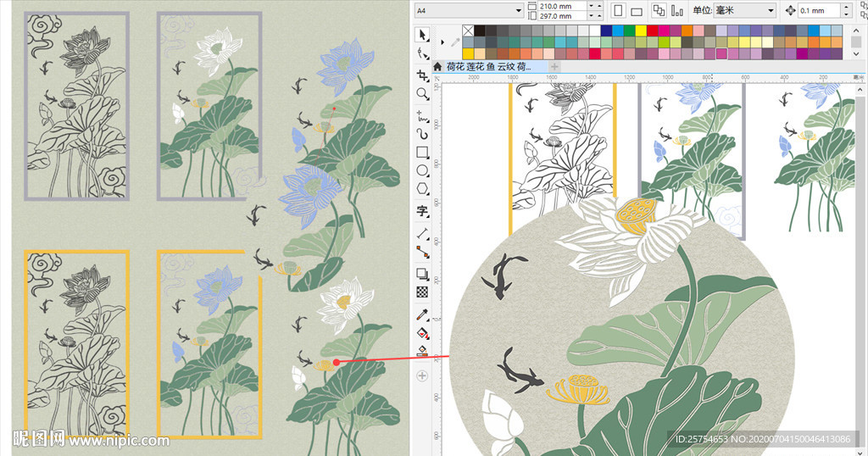Screen dimensions: 868x456
Task: Open the A4 page size dropdown
Action: (519, 10)
